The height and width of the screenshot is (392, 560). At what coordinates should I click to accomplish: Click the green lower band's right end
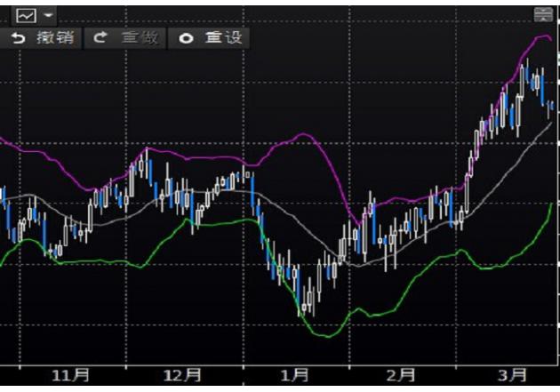click(551, 204)
